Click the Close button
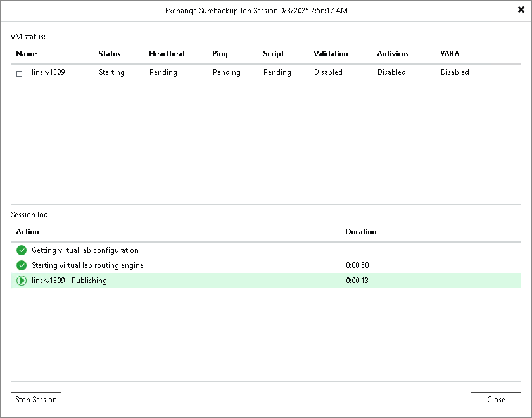Screen dimensions: 532x418 496,400
